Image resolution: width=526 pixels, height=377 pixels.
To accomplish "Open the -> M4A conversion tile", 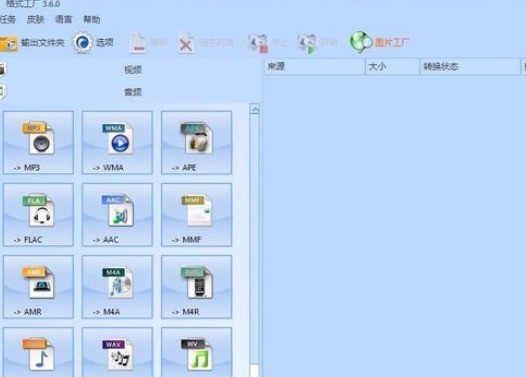I will (117, 287).
